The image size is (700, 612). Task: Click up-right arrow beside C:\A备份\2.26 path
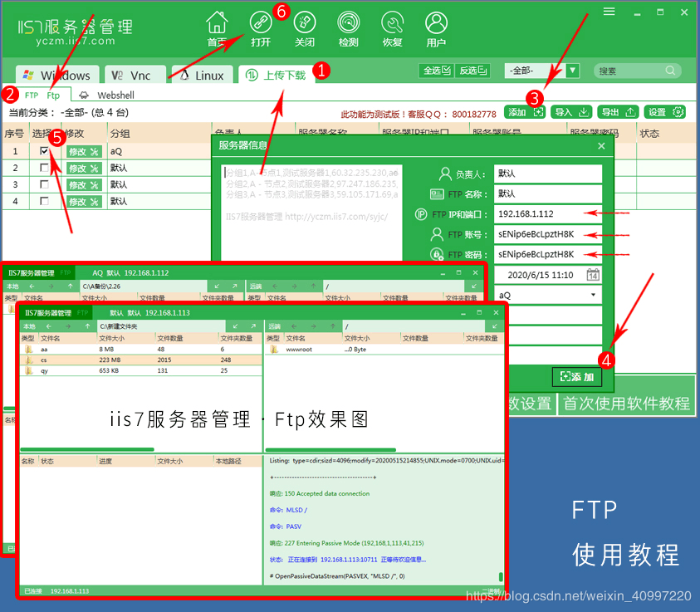[x=235, y=286]
